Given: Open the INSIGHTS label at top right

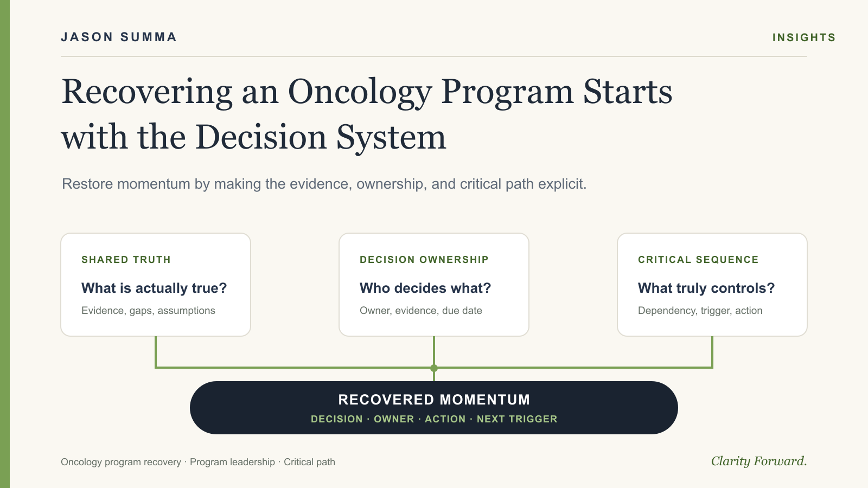Looking at the screenshot, I should pyautogui.click(x=803, y=37).
